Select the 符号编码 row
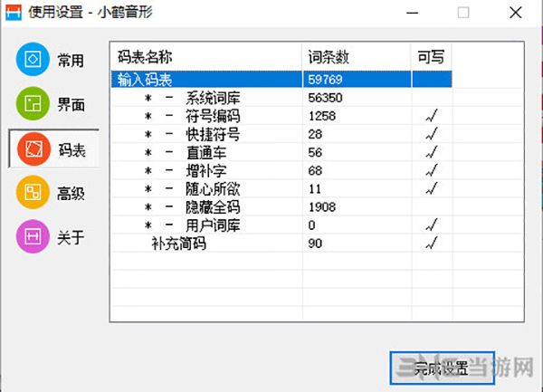The height and width of the screenshot is (392, 543). tap(281, 116)
